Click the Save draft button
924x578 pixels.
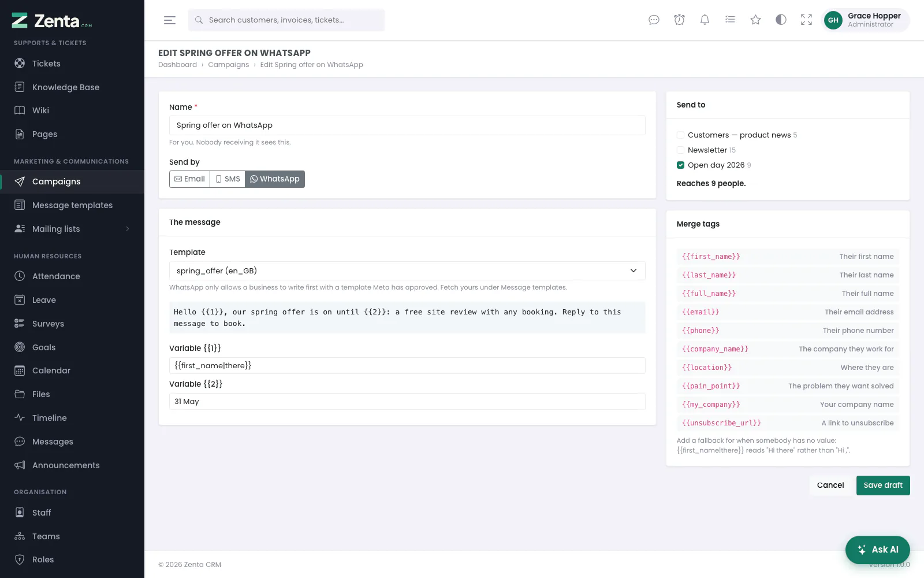click(883, 486)
